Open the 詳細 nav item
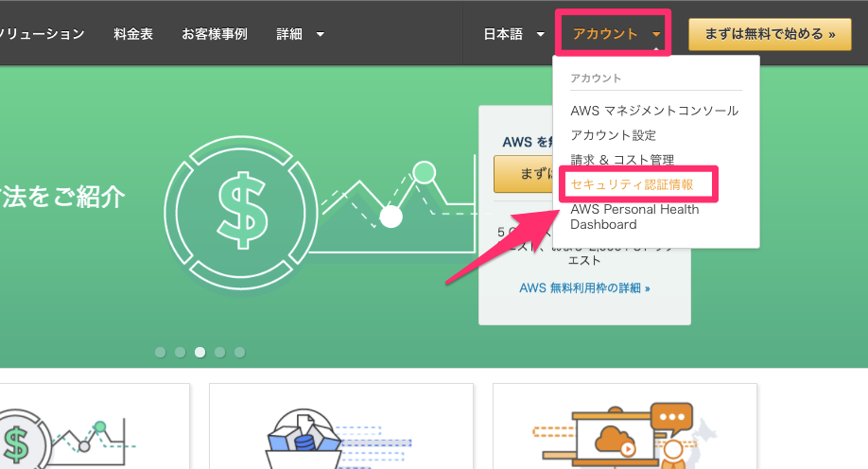Viewport: 868px width, 469px height. pyautogui.click(x=289, y=34)
